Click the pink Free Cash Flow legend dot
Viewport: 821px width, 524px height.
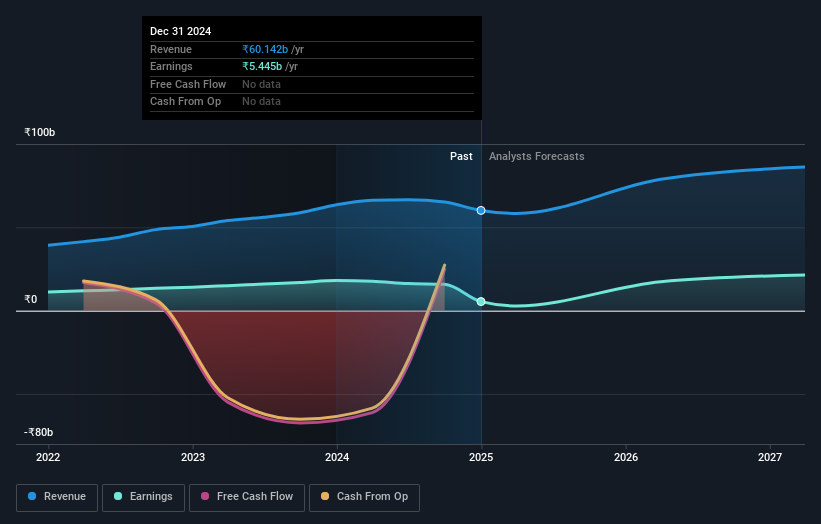205,496
